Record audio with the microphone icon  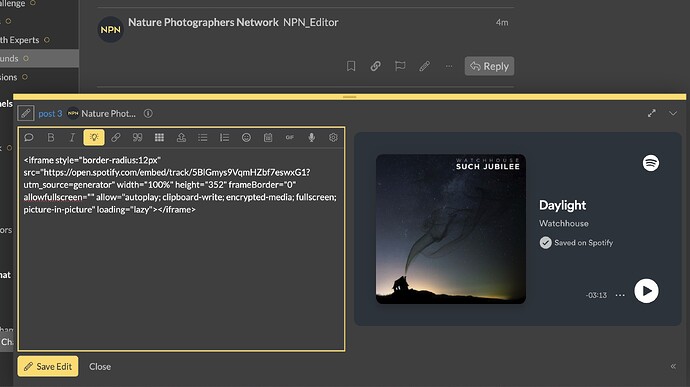312,137
